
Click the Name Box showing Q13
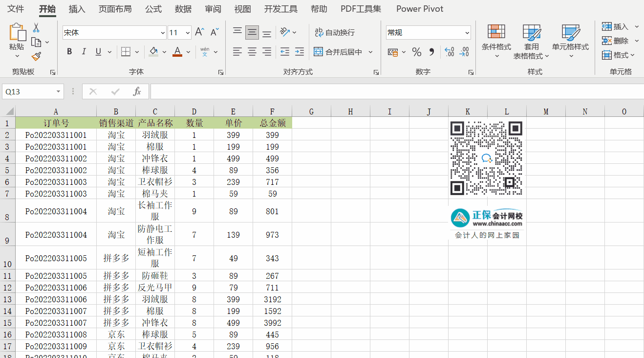click(x=28, y=91)
